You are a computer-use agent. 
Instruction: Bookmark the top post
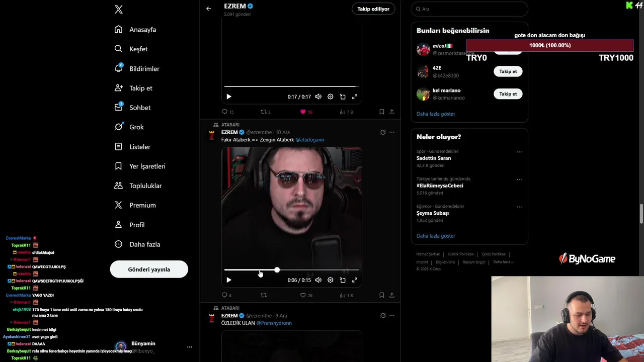(381, 112)
